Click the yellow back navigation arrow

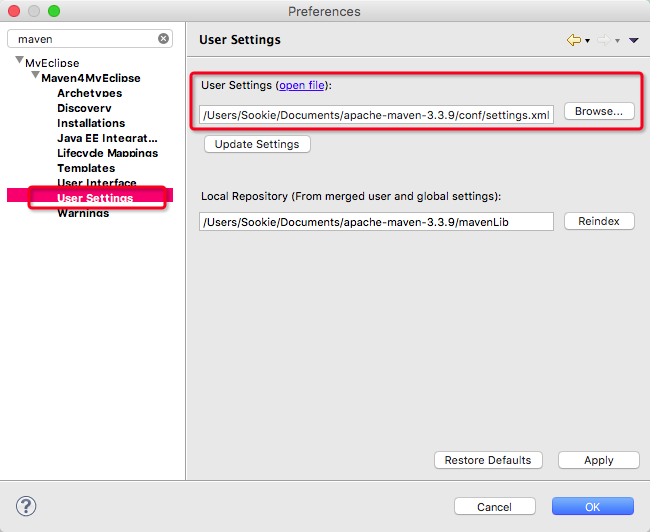tap(573, 40)
